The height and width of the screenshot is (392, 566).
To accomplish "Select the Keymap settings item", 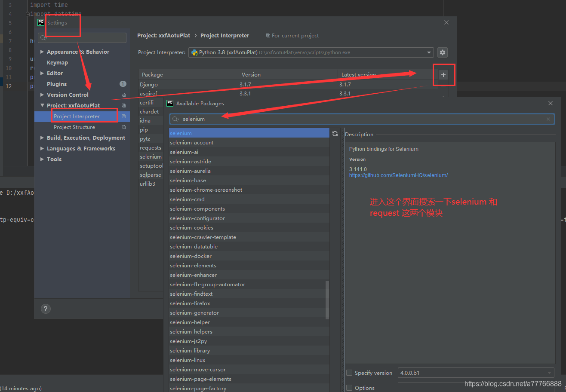I will [57, 62].
